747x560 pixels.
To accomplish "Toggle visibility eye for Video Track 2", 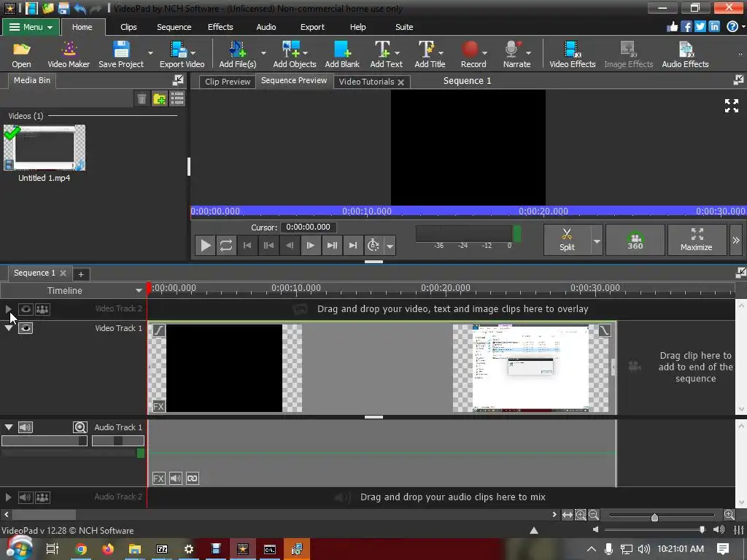I will pyautogui.click(x=26, y=309).
